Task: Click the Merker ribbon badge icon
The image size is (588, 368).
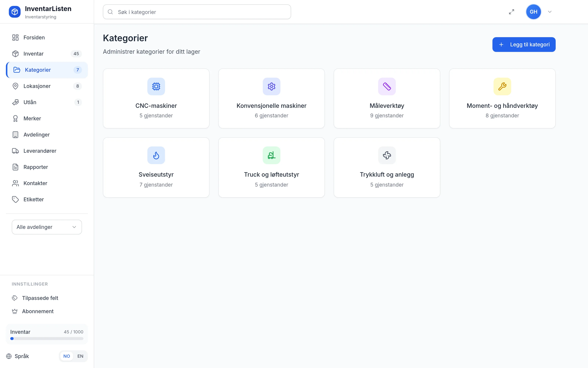Action: [15, 118]
